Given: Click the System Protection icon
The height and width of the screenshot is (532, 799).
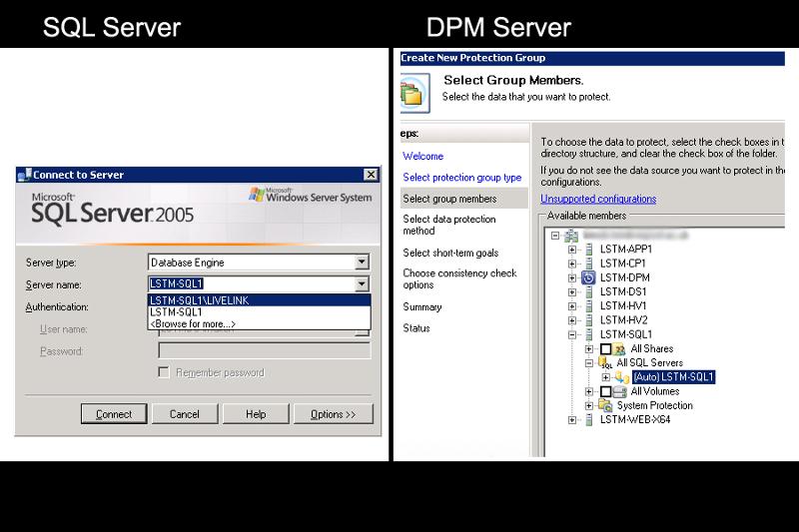Looking at the screenshot, I should [x=605, y=406].
